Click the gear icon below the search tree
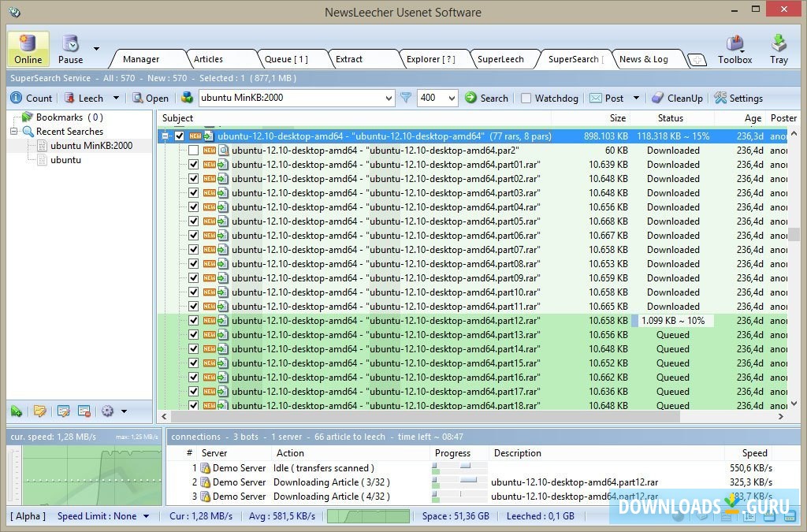Image resolution: width=807 pixels, height=532 pixels. pos(107,411)
